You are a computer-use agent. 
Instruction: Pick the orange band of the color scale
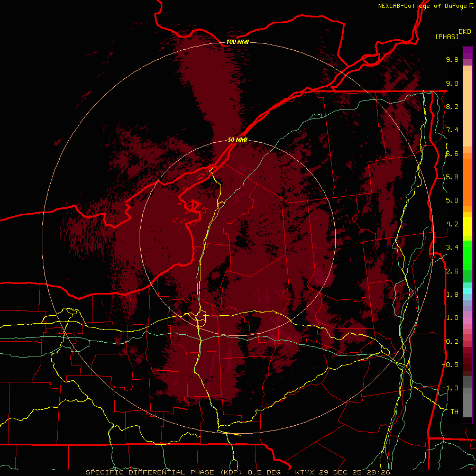[x=467, y=182]
